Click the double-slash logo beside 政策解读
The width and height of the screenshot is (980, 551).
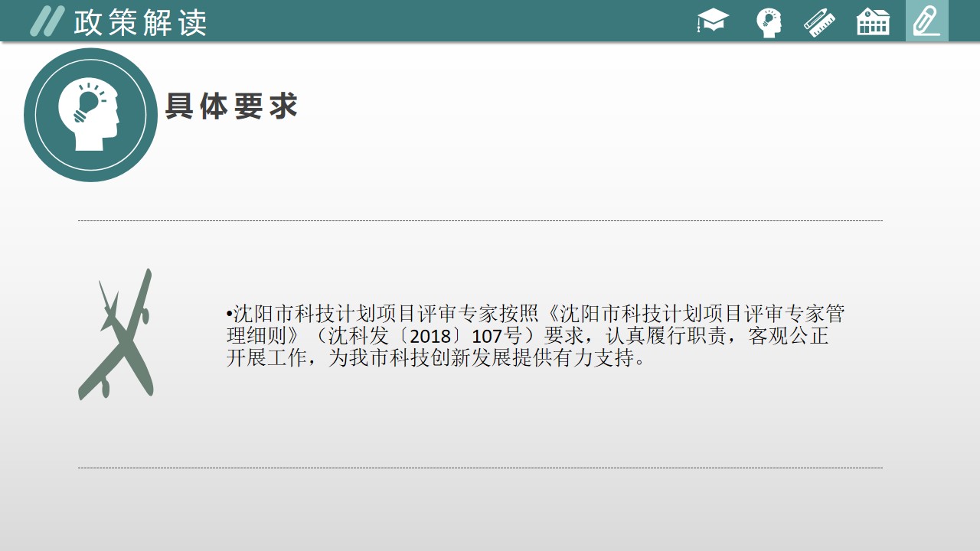[47, 21]
